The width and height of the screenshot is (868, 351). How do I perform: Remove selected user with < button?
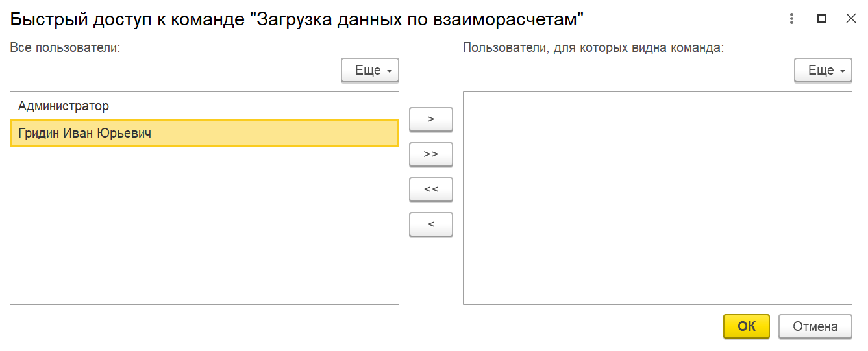(431, 224)
